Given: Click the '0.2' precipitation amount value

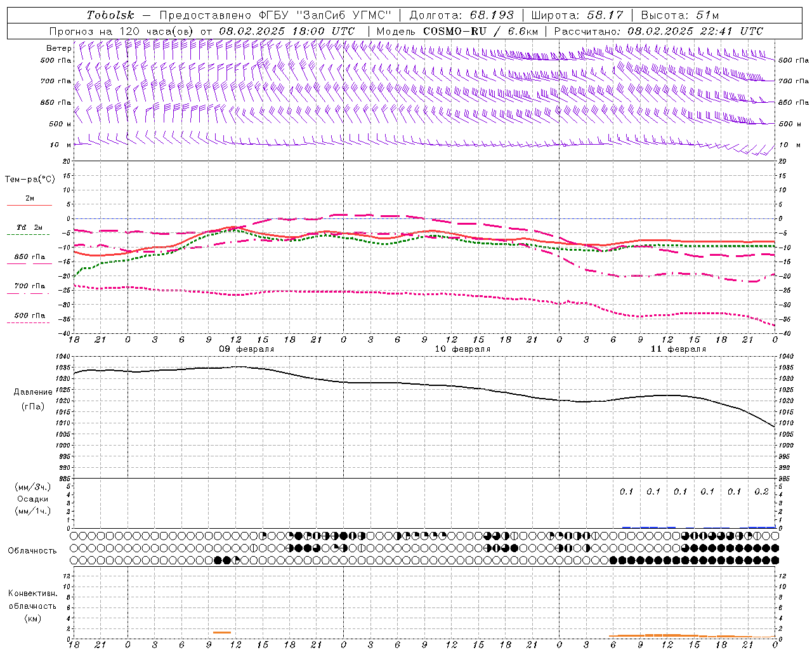Looking at the screenshot, I should (x=761, y=491).
